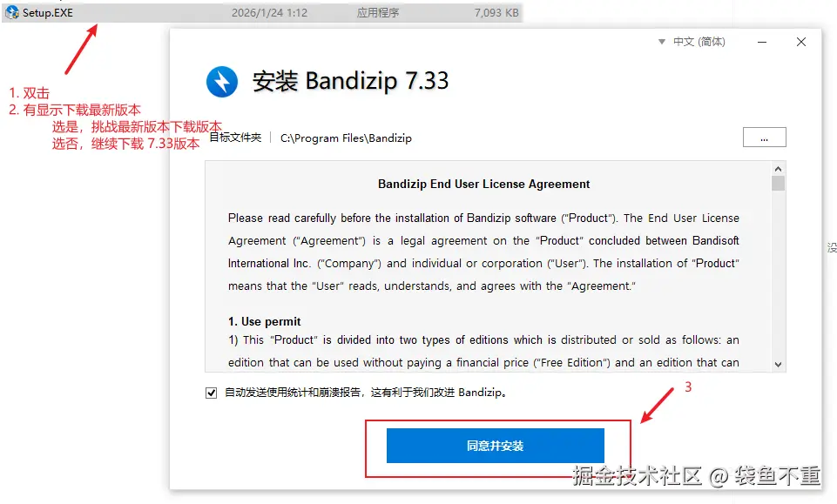Screen dimensions: 837x504
Task: Click the blue Bandizip lightning logo
Action: click(x=222, y=82)
